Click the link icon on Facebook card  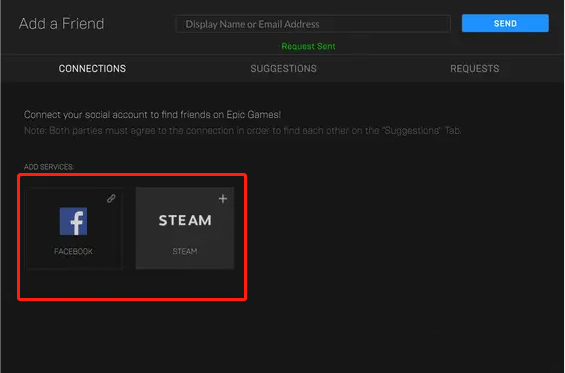tap(111, 199)
